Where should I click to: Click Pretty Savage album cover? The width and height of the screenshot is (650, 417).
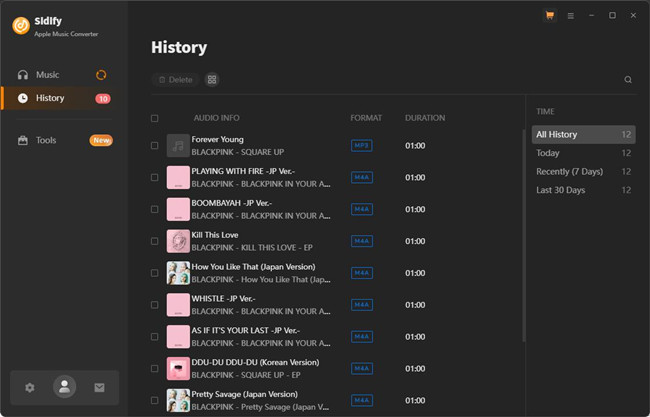point(178,400)
